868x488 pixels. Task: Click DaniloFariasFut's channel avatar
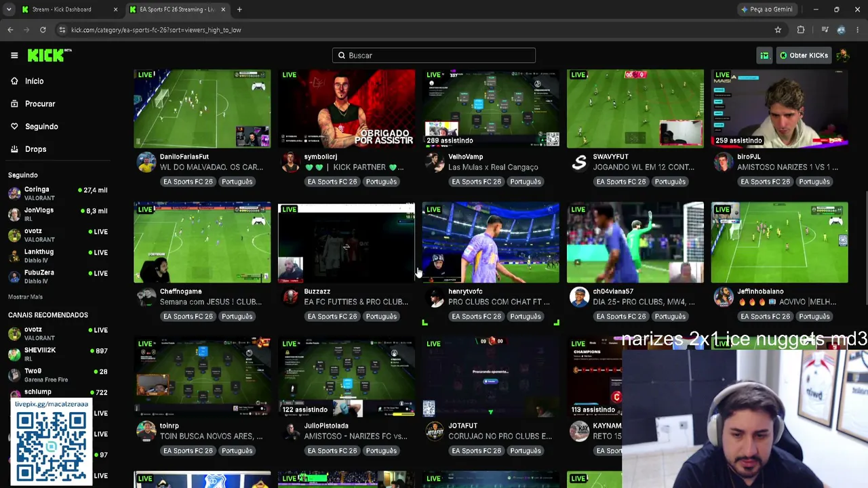point(146,163)
